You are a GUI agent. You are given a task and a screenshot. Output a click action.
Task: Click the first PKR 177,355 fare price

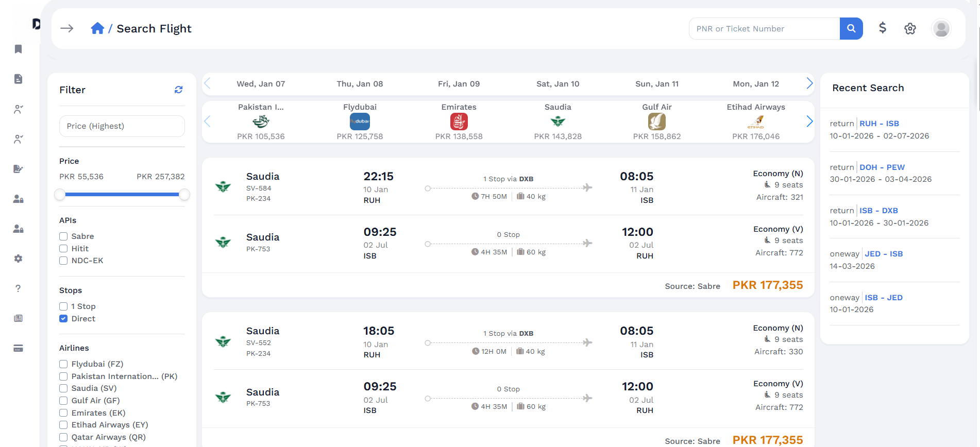click(768, 285)
